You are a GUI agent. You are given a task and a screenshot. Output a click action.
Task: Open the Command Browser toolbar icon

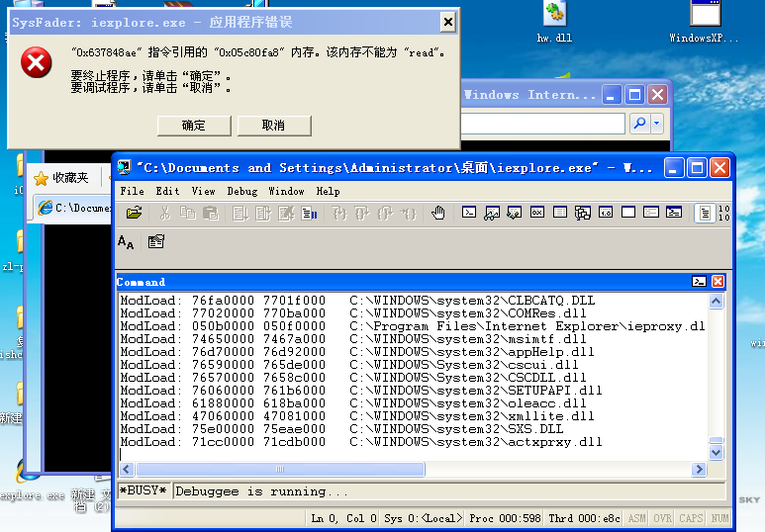(674, 213)
